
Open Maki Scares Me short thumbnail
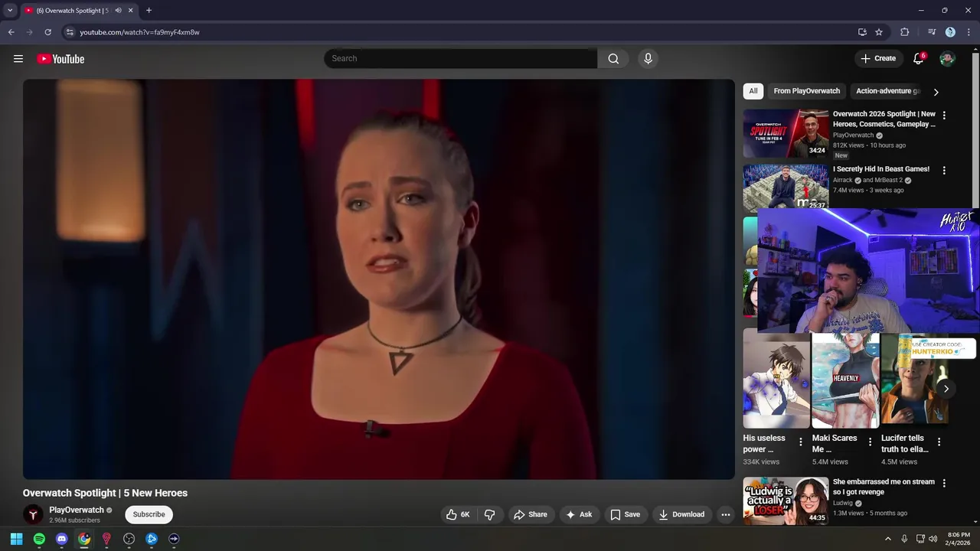pos(845,381)
